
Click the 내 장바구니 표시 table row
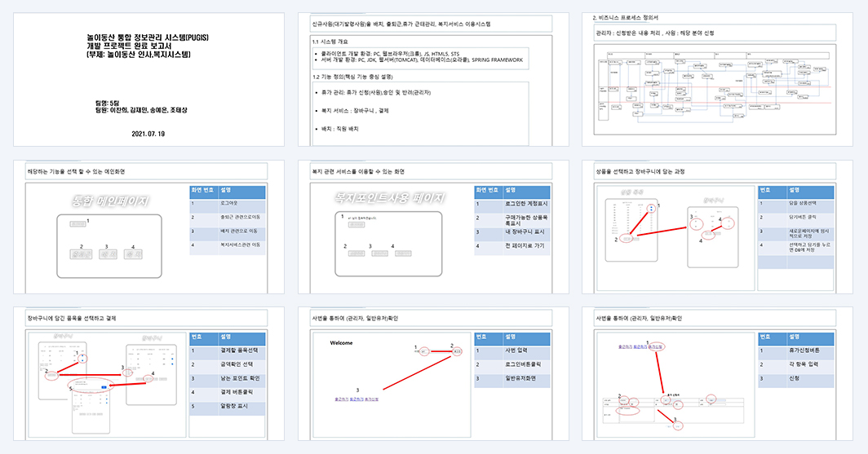coord(512,232)
